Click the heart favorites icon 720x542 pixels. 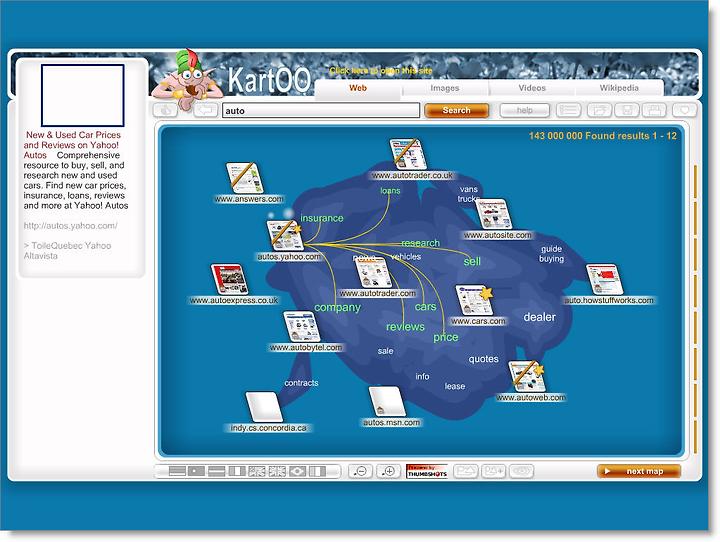click(684, 110)
